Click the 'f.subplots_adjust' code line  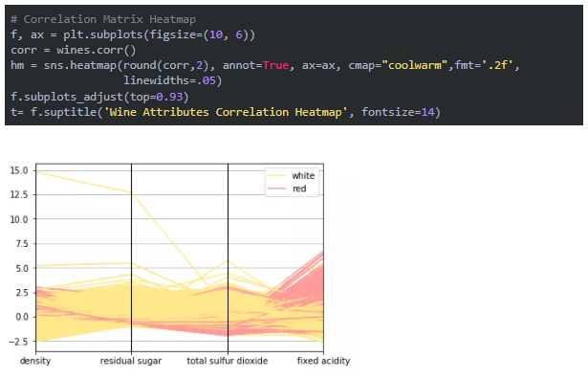coord(99,97)
